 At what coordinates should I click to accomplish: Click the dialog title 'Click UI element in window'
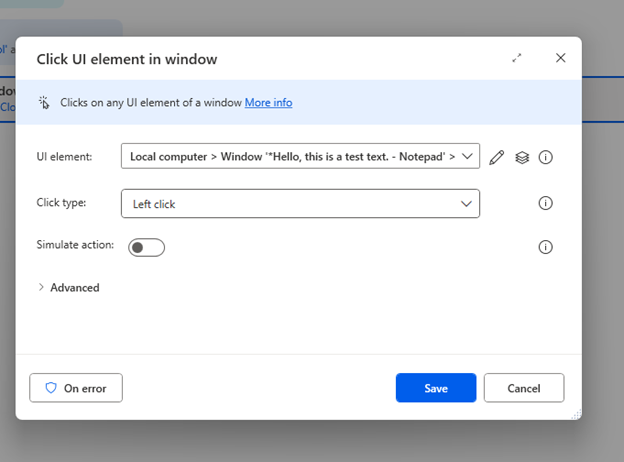pyautogui.click(x=127, y=59)
